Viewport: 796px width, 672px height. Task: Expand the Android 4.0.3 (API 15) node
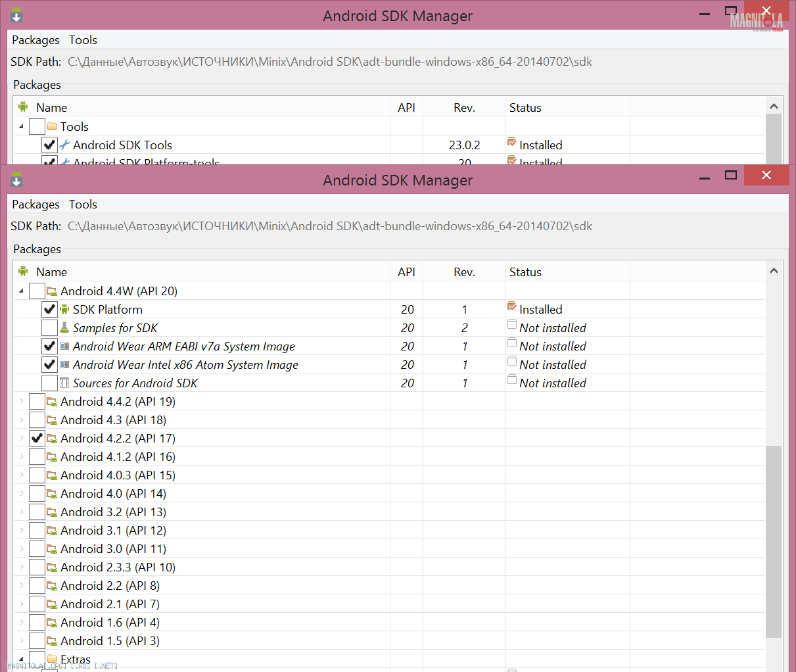point(22,475)
